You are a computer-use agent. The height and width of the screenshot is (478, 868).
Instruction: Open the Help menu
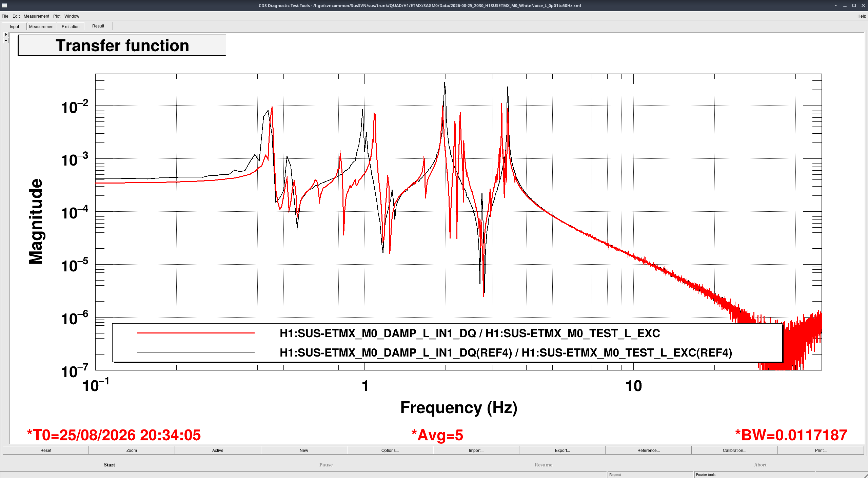(862, 16)
